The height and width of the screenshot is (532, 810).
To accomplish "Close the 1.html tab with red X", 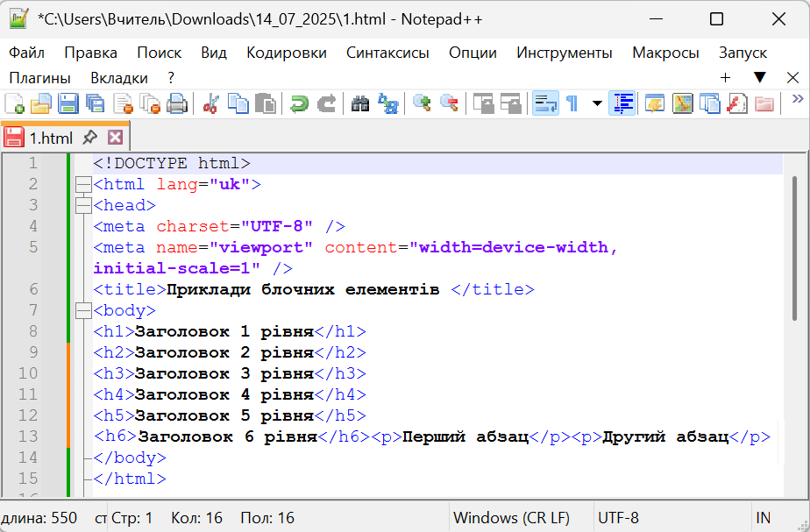I will (115, 138).
